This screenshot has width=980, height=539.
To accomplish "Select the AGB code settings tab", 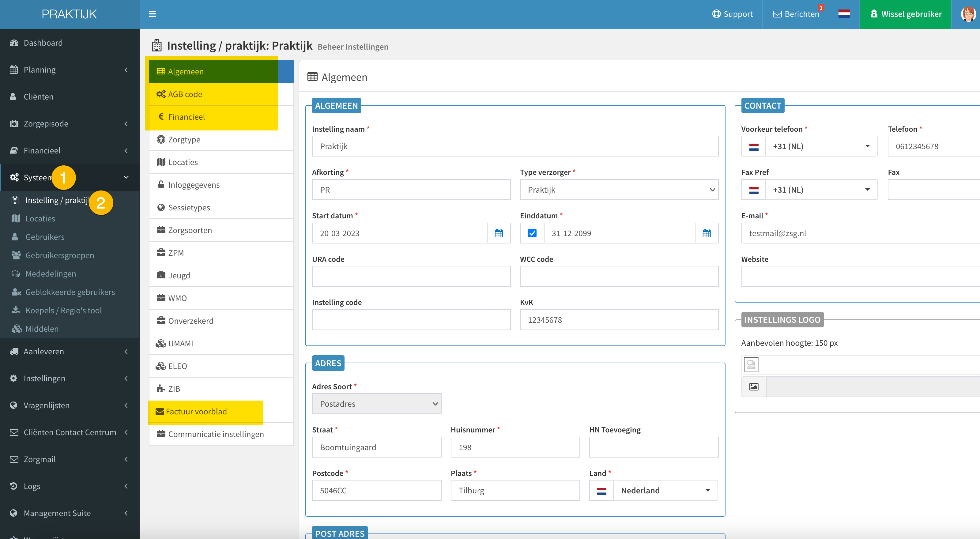I will coord(221,94).
